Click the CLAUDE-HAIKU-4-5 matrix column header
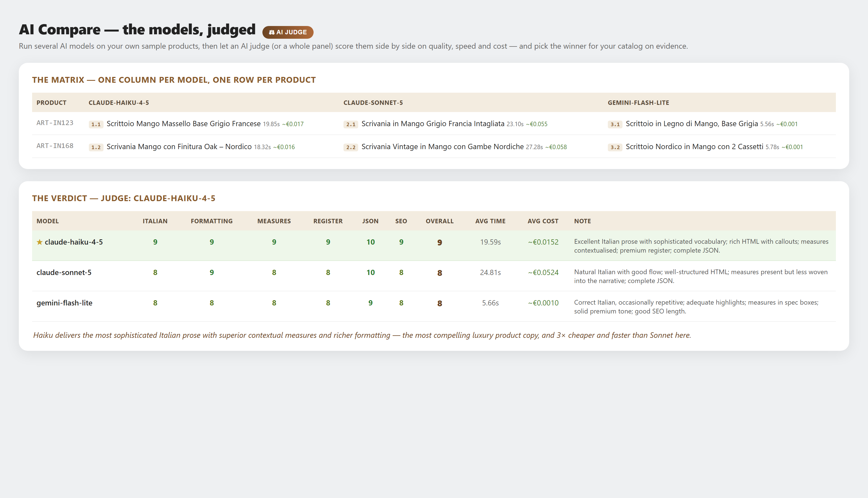 (119, 103)
